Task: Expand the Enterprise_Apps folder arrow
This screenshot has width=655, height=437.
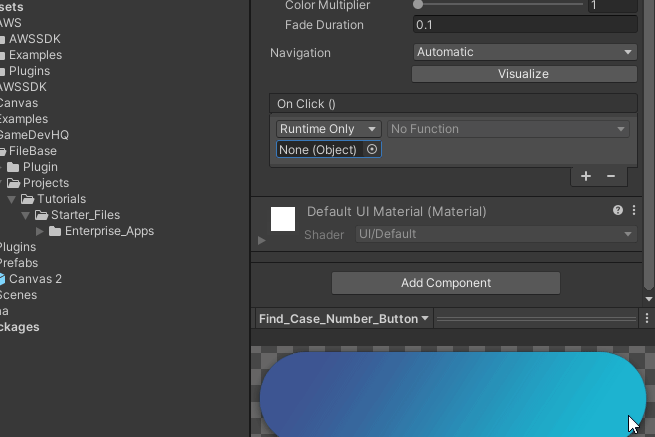Action: [40, 231]
